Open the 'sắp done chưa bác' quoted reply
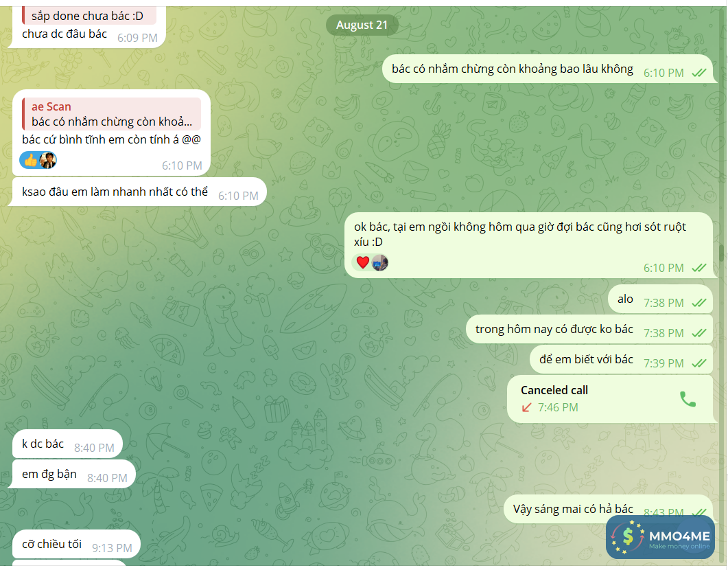 [x=89, y=16]
